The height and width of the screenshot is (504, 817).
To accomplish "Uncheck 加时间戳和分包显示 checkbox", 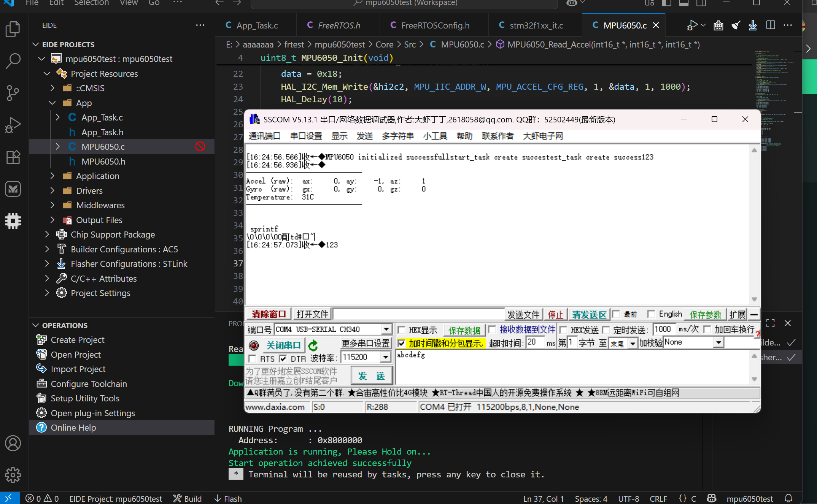I will [x=401, y=343].
